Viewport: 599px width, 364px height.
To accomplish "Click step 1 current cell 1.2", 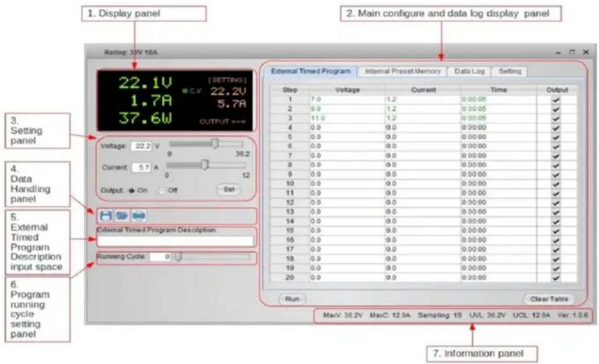I will pyautogui.click(x=423, y=99).
